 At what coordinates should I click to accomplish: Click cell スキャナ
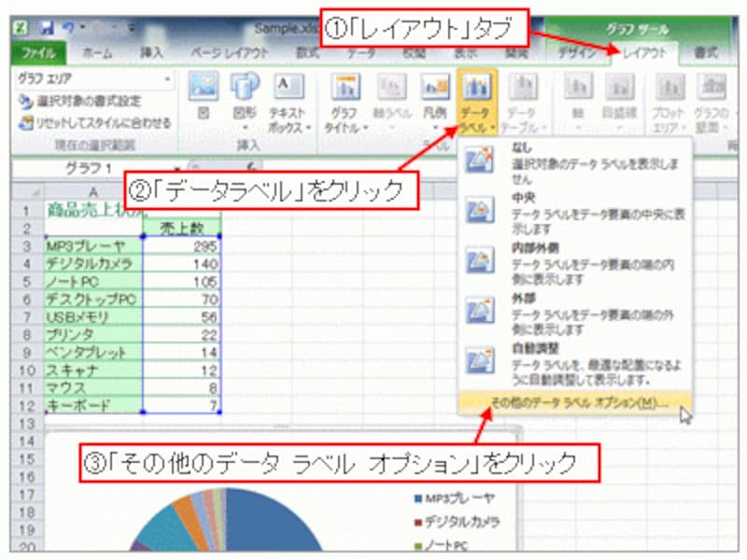tap(94, 370)
